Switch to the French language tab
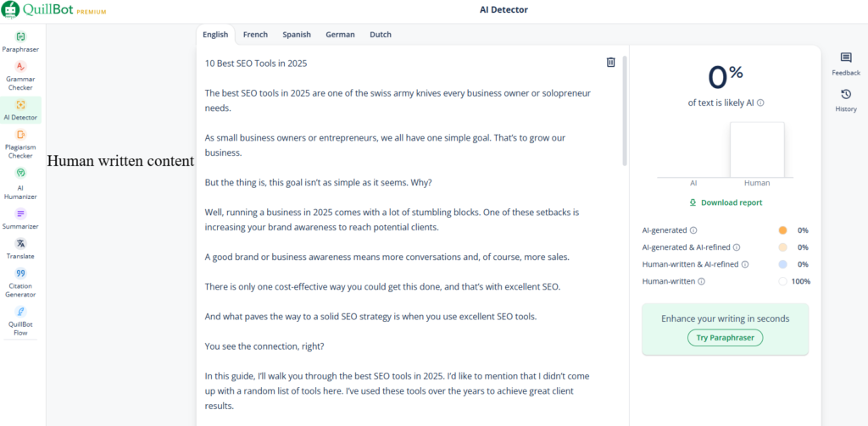The image size is (868, 426). (x=255, y=35)
